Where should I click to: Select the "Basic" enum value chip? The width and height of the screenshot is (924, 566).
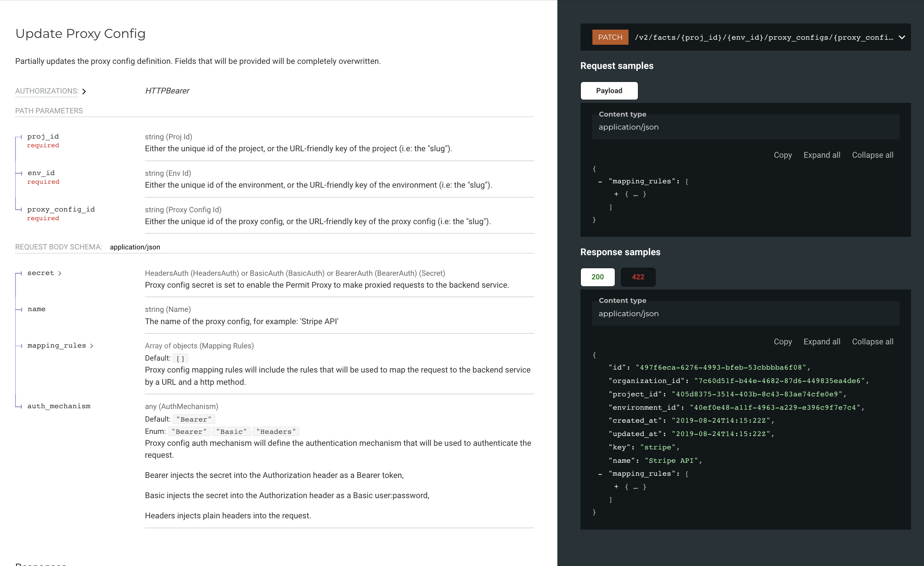point(232,431)
